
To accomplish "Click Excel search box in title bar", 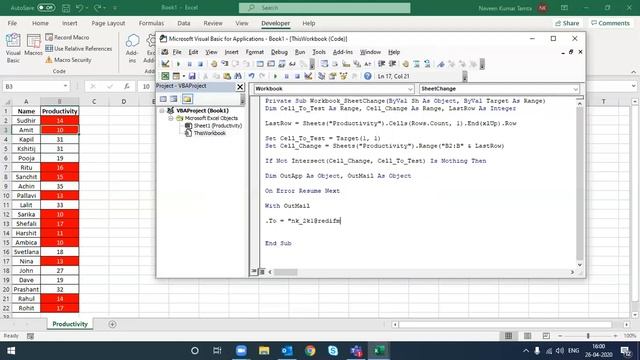I will (x=324, y=8).
